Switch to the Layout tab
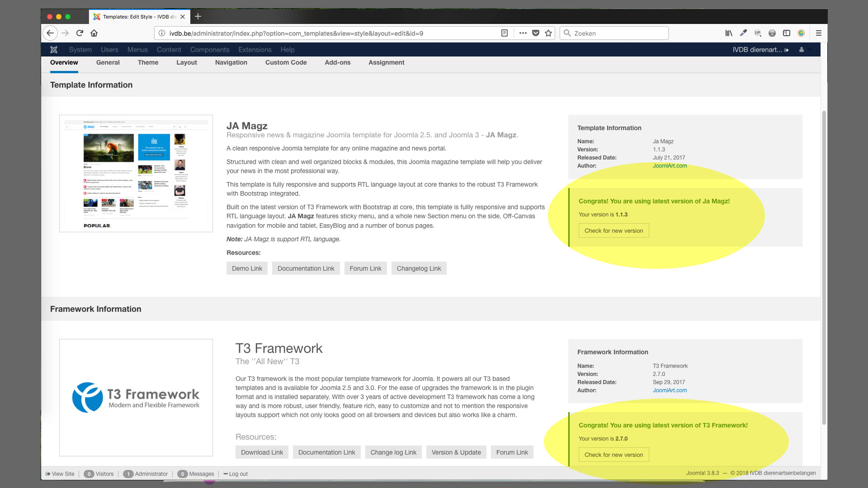This screenshot has width=868, height=488. pos(186,62)
